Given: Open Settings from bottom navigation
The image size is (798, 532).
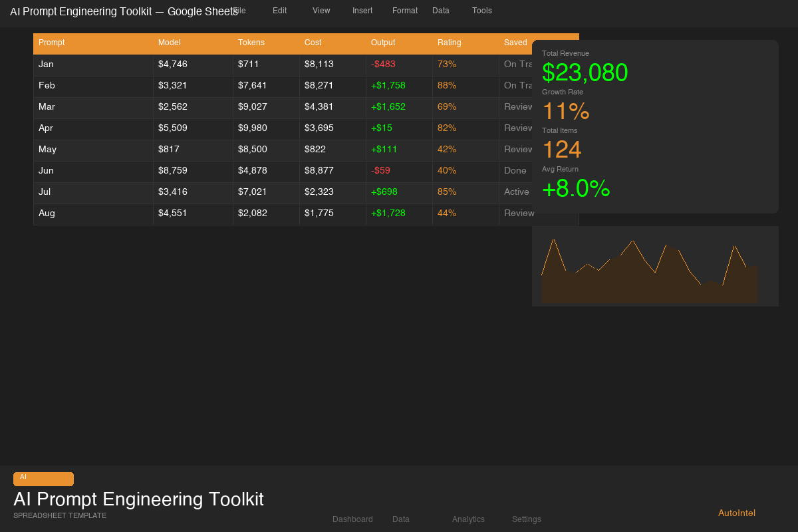Looking at the screenshot, I should (x=526, y=519).
